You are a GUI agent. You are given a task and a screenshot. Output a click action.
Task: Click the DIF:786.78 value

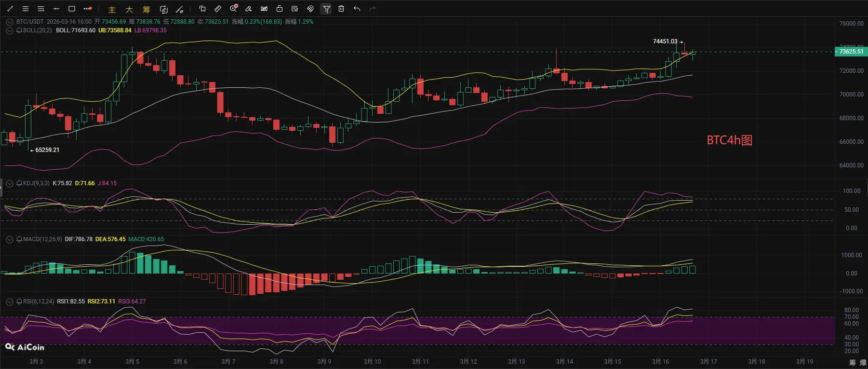79,239
